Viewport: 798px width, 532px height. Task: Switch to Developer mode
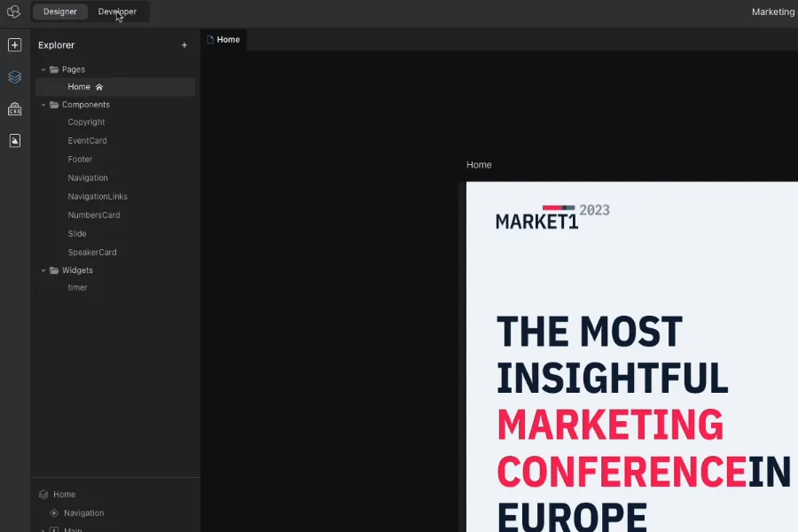(117, 12)
